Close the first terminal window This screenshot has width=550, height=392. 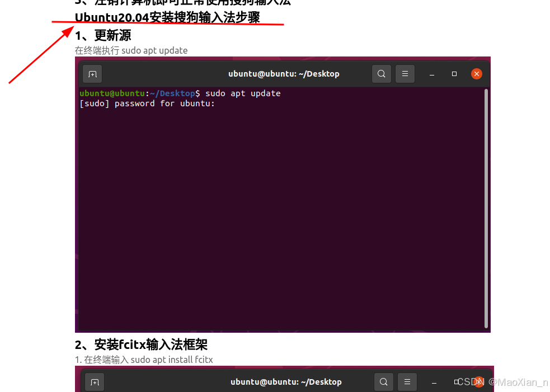tap(476, 74)
